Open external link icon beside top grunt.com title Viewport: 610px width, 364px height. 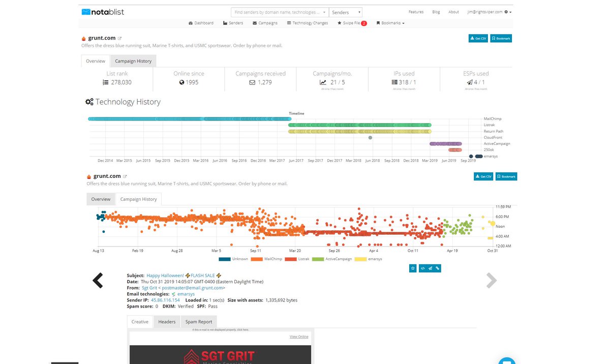[120, 38]
